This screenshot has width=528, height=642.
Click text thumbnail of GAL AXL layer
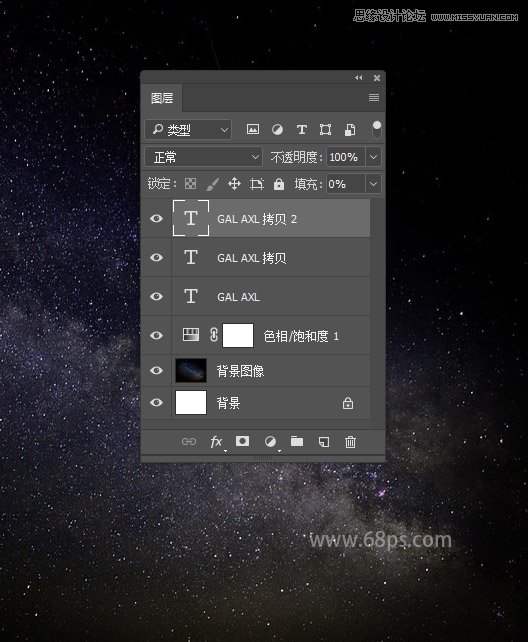pyautogui.click(x=191, y=296)
